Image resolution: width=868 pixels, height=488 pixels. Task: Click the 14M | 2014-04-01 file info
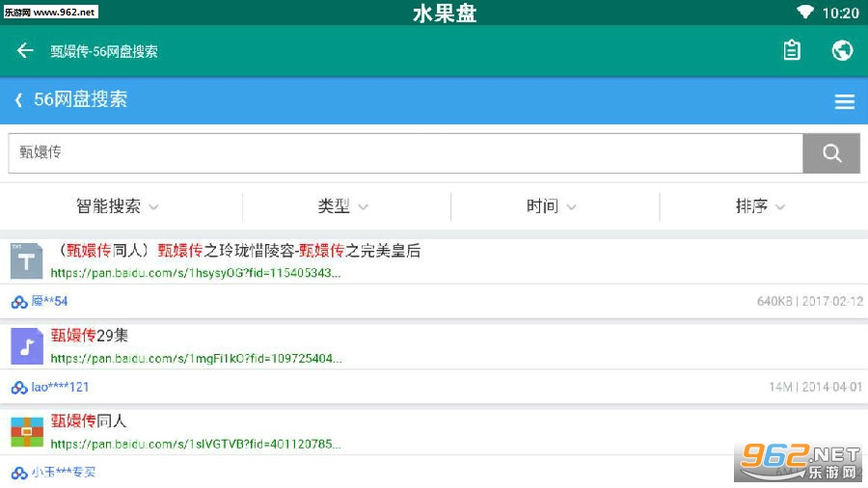(815, 387)
